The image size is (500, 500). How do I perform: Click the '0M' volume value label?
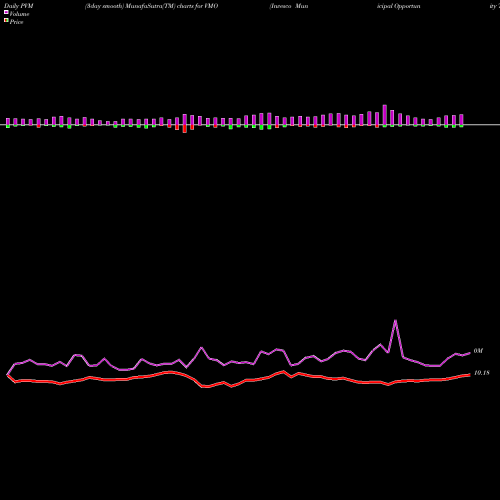point(478,351)
